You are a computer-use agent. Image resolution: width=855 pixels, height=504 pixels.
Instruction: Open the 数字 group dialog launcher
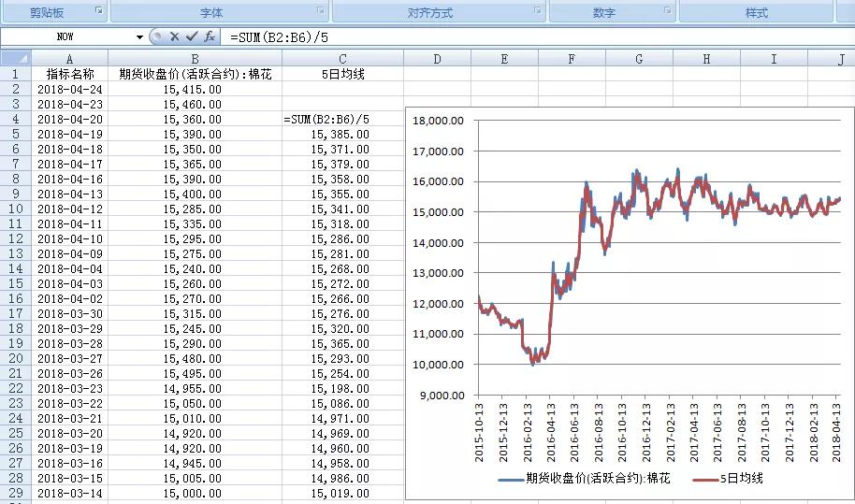coord(667,10)
